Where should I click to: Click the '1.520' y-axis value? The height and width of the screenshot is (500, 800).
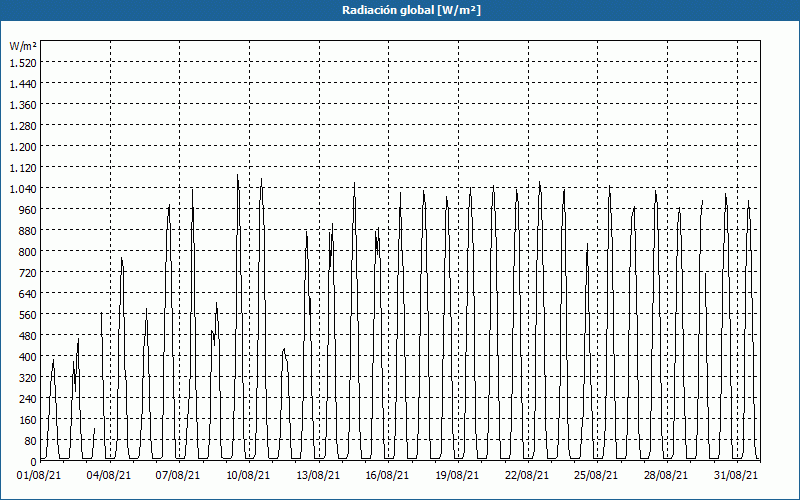(23, 63)
